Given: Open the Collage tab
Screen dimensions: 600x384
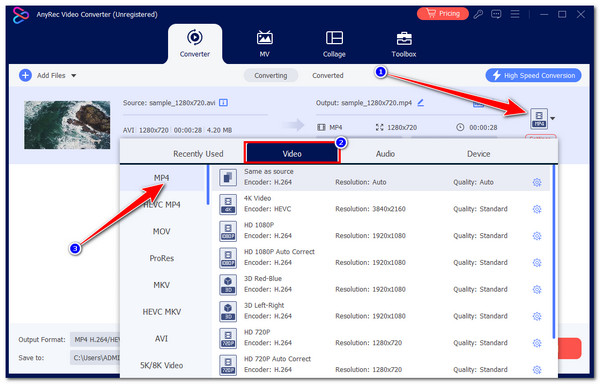Looking at the screenshot, I should click(x=334, y=44).
